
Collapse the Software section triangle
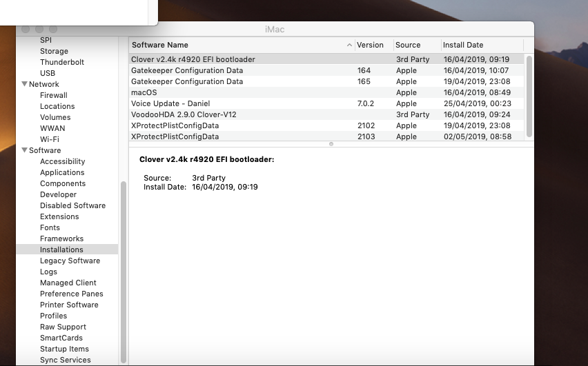[x=24, y=150]
